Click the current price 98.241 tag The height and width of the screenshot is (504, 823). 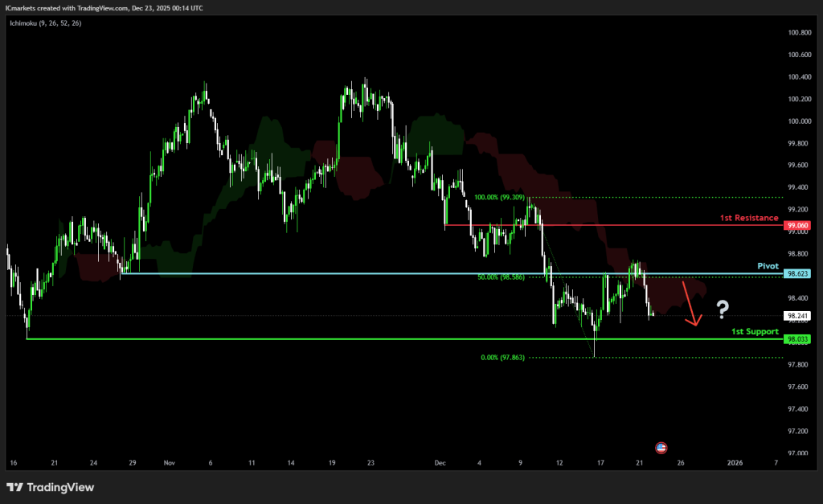(x=798, y=316)
